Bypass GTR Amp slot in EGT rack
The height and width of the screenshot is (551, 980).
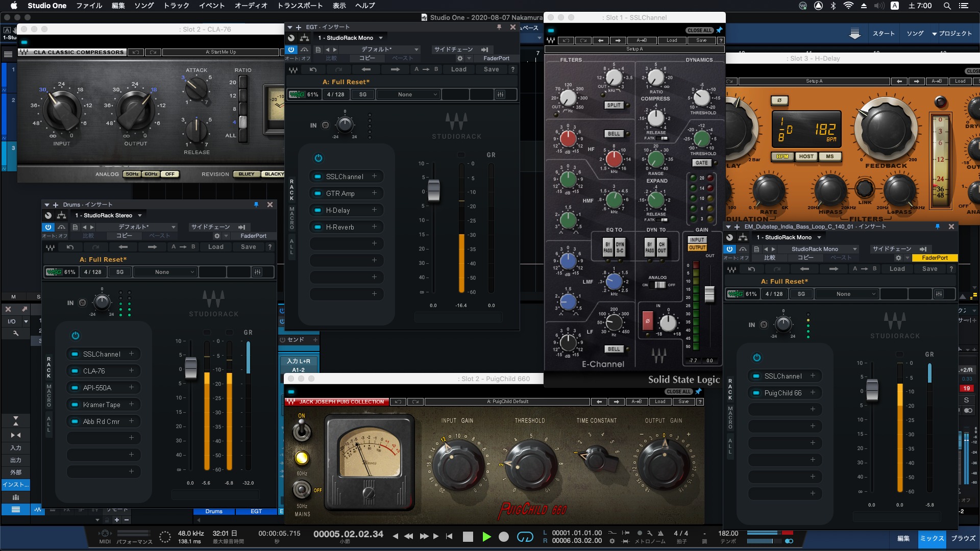click(x=317, y=193)
